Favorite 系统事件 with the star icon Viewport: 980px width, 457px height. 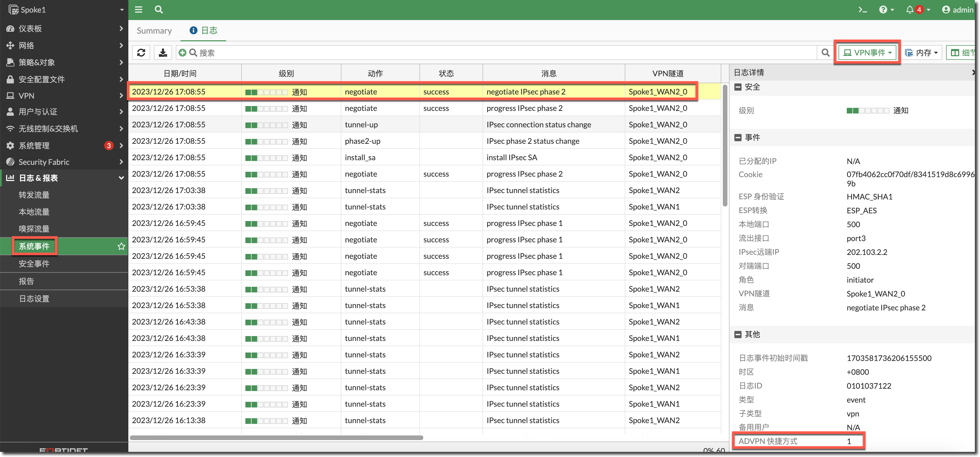pos(121,246)
